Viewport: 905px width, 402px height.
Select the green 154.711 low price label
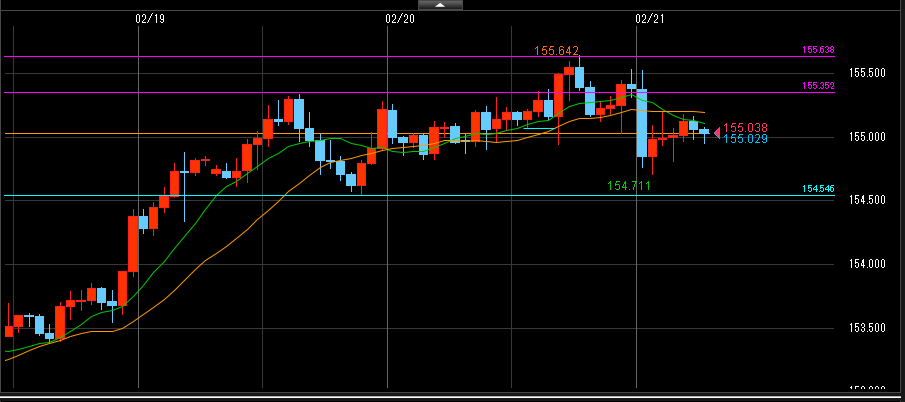click(629, 186)
